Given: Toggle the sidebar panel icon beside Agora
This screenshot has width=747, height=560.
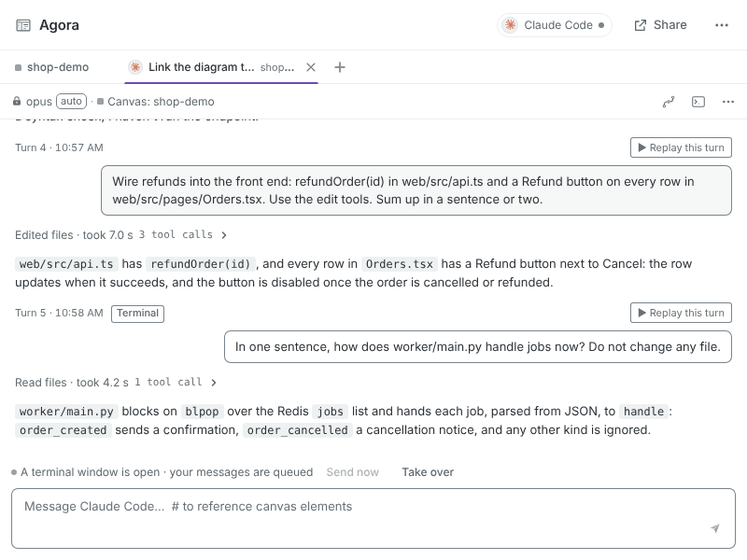Looking at the screenshot, I should 22,25.
